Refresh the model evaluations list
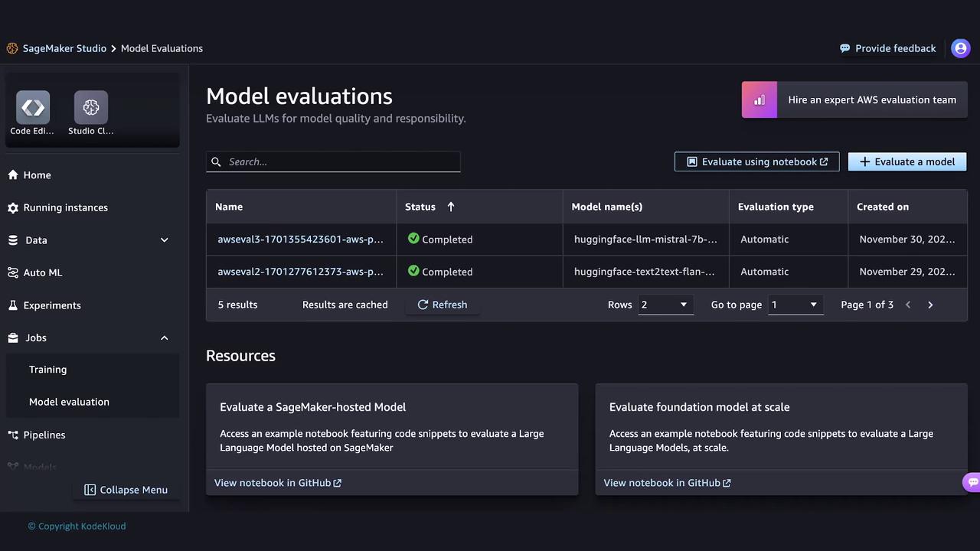This screenshot has width=980, height=551. (443, 305)
